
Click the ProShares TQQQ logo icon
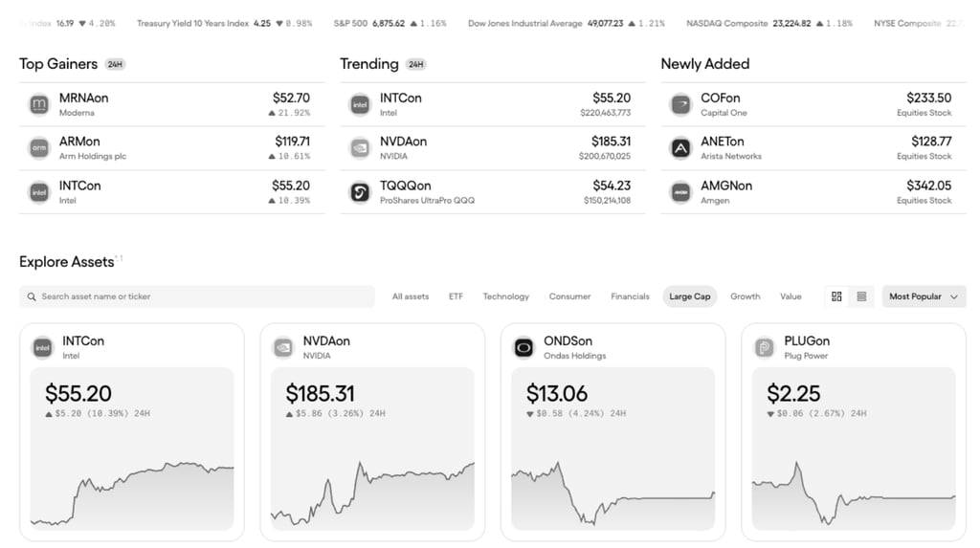coord(360,192)
